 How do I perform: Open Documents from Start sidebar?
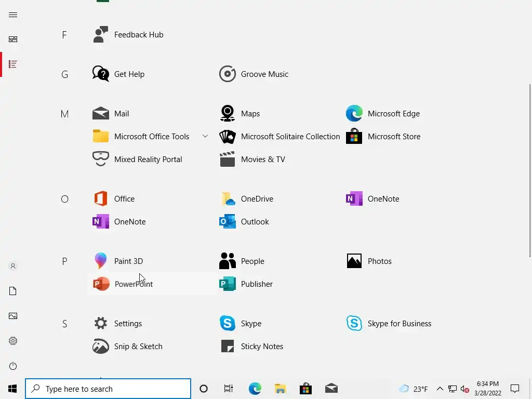[13, 291]
